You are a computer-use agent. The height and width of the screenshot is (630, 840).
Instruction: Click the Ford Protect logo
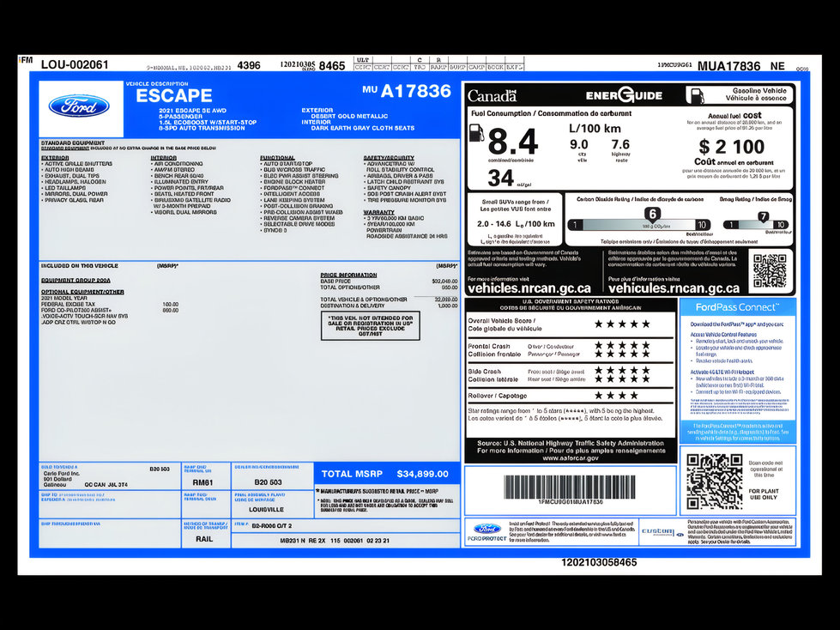pyautogui.click(x=487, y=532)
